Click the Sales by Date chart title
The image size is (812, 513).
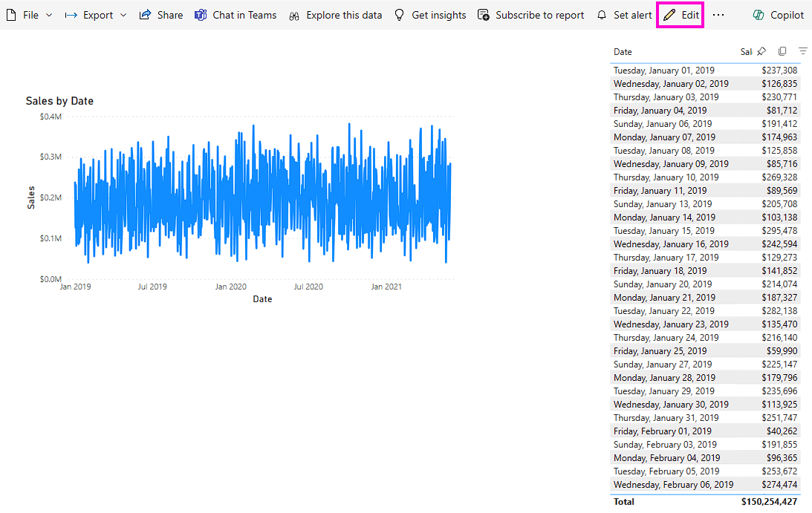coord(59,100)
